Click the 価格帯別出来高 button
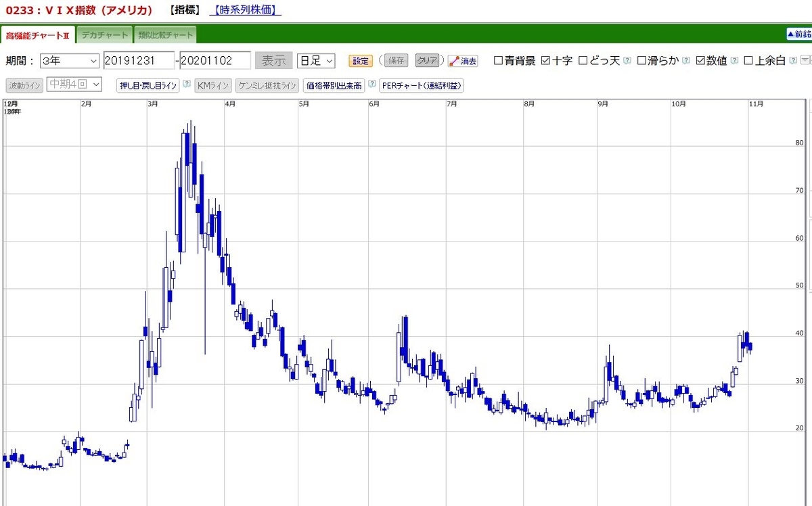 tap(334, 85)
